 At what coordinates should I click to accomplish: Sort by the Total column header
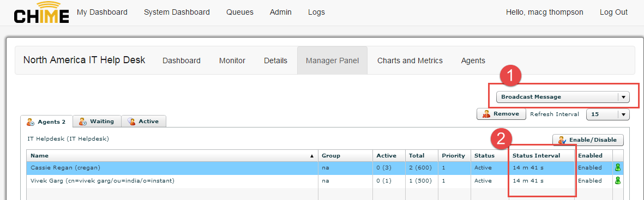[x=422, y=156]
